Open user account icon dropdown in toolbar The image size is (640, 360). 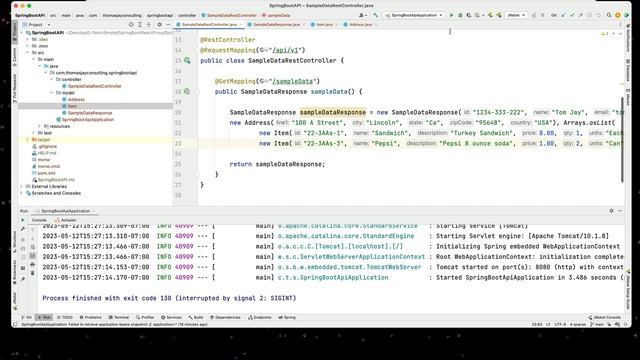point(362,15)
